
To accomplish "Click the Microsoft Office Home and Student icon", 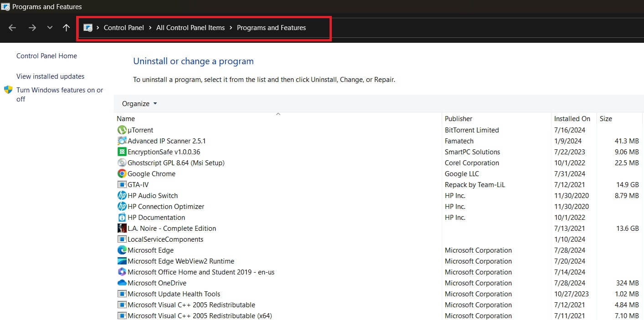I will click(x=122, y=272).
